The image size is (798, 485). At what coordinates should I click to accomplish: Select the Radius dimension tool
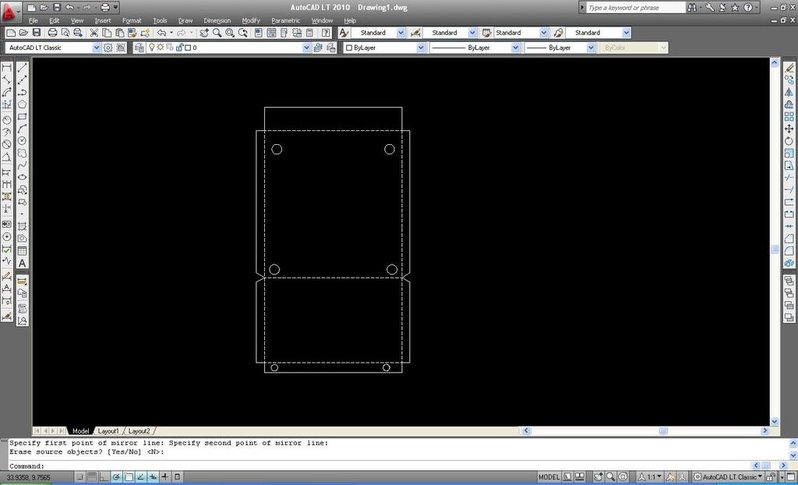pyautogui.click(x=7, y=120)
